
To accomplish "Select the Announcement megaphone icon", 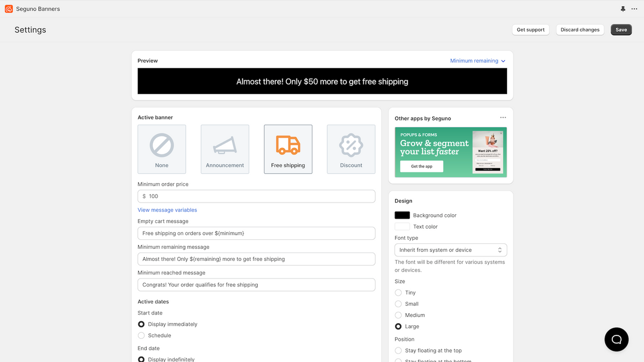I will 225,145.
